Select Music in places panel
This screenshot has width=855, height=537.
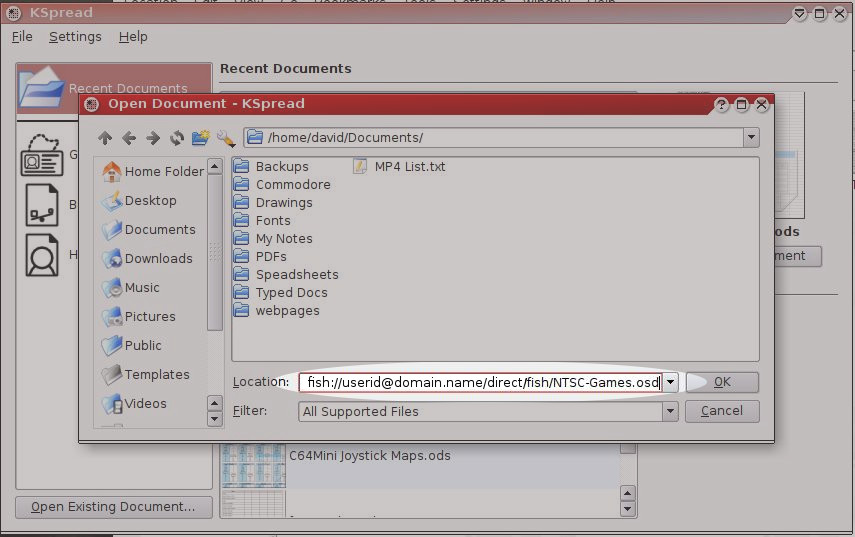(x=131, y=287)
